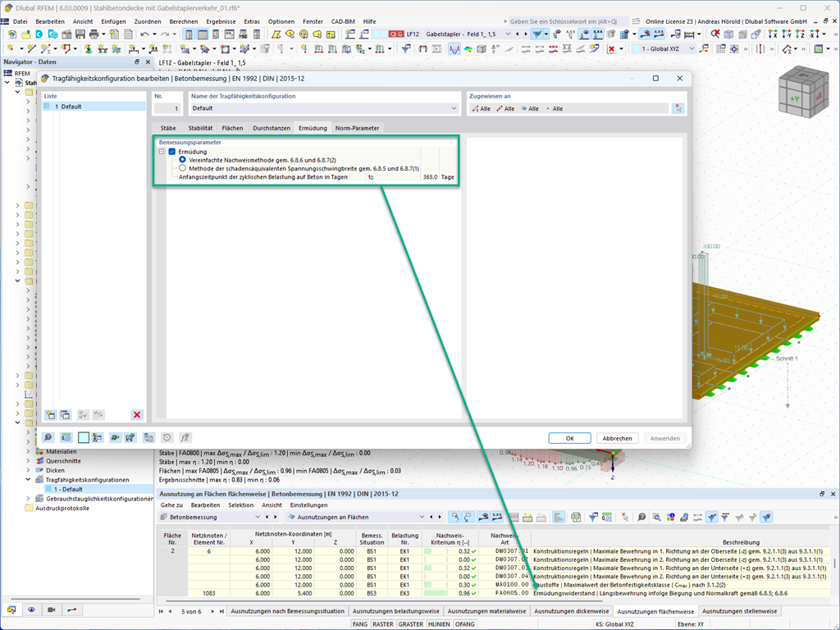Open Einstellungen in table panel menu
The height and width of the screenshot is (630, 840).
308,505
